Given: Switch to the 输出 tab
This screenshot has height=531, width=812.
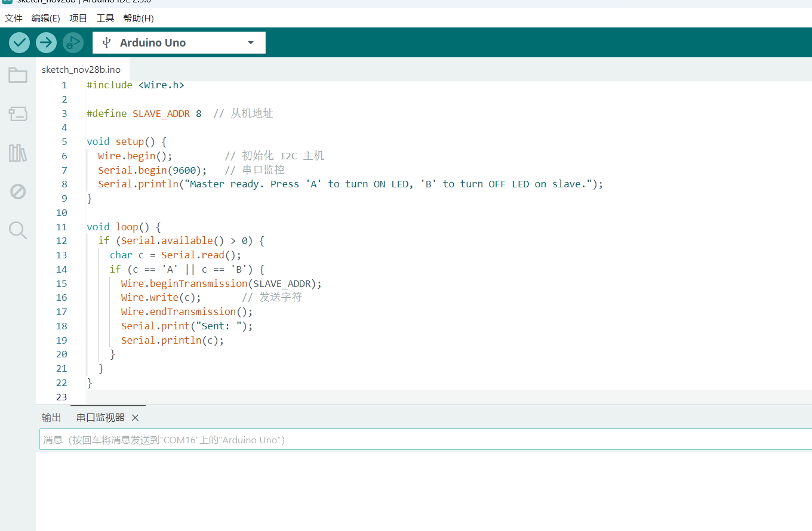Looking at the screenshot, I should click(51, 418).
